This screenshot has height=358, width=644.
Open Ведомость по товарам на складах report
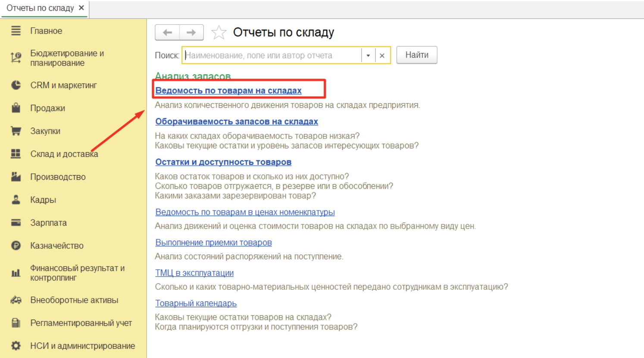coord(228,91)
